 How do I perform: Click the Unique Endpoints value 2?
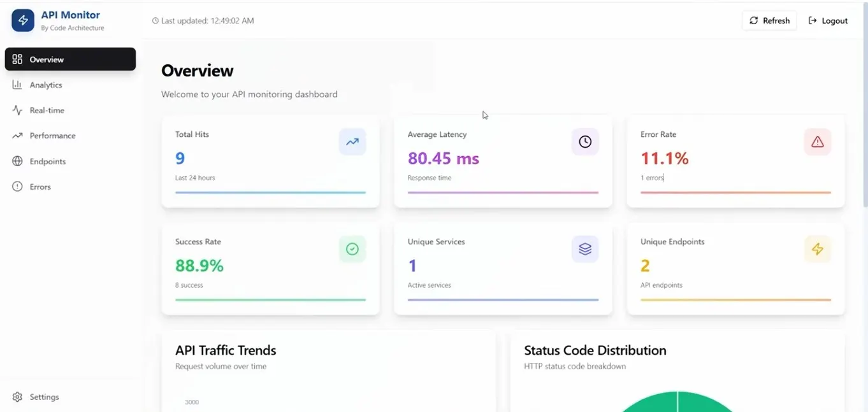pyautogui.click(x=645, y=266)
